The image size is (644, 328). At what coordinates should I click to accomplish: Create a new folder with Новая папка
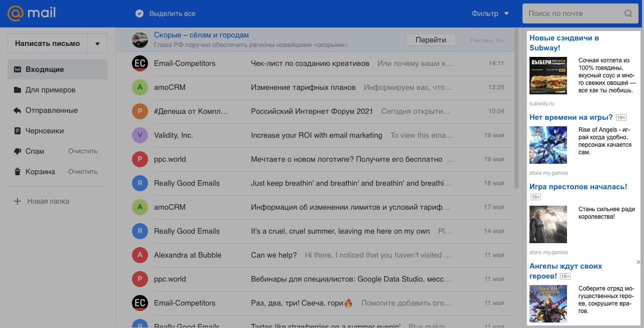(x=48, y=201)
